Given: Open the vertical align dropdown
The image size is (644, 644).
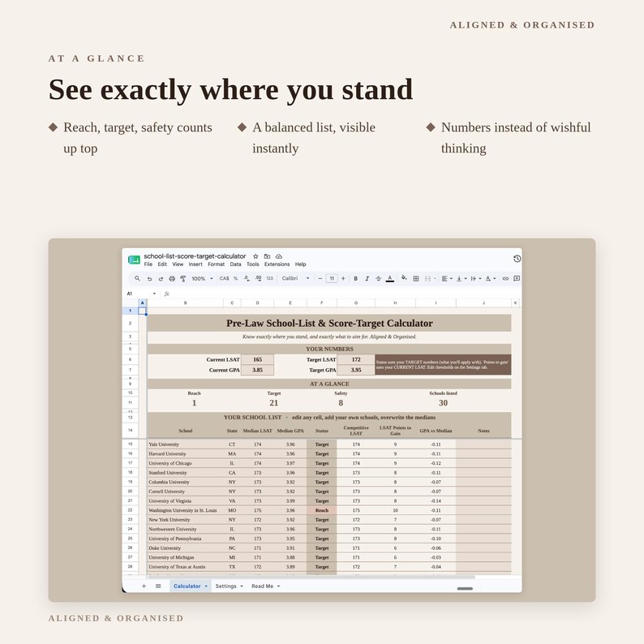Looking at the screenshot, I should pyautogui.click(x=462, y=278).
